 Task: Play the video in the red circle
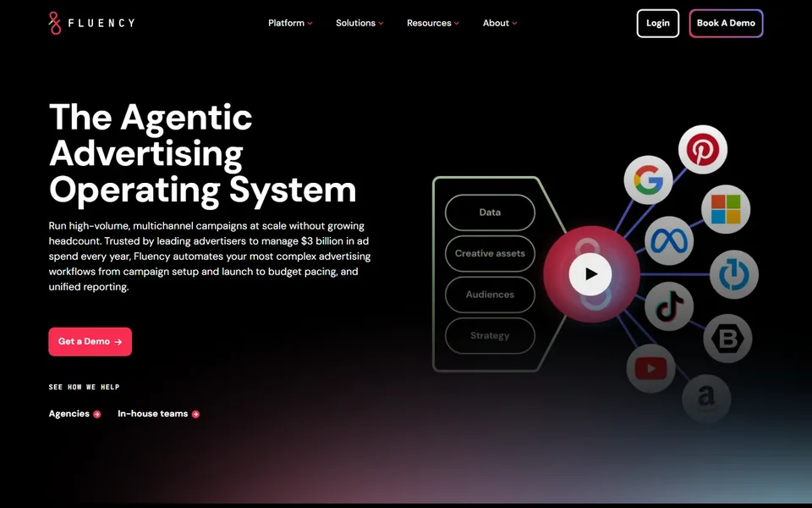[x=590, y=274]
